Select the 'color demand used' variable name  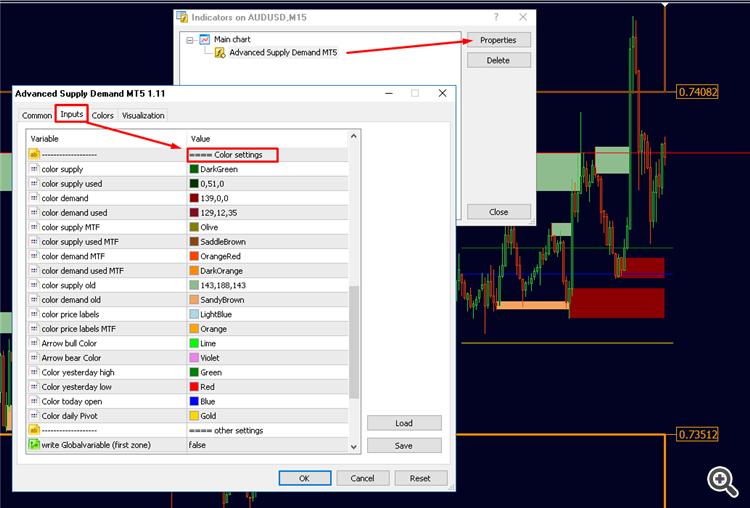click(74, 213)
